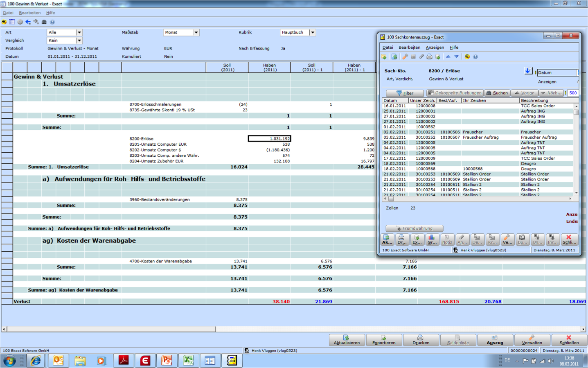This screenshot has width=588, height=368.
Task: Expand the Maßstab dropdown set to Monat
Action: [196, 32]
